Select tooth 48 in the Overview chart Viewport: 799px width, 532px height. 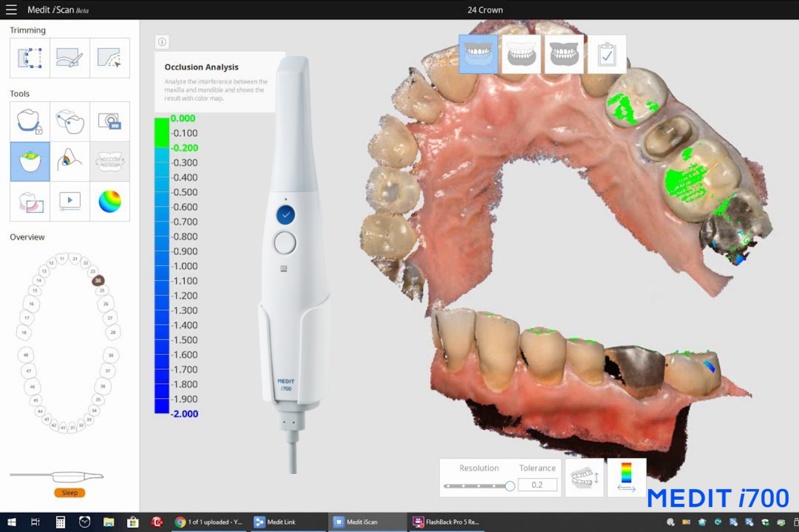[x=25, y=355]
